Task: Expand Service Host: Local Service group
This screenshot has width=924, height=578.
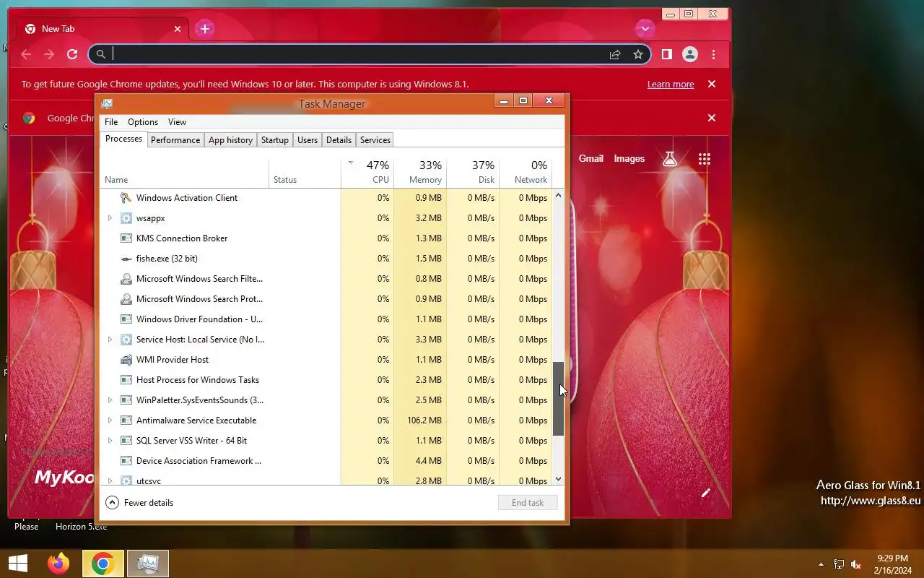Action: pos(110,340)
